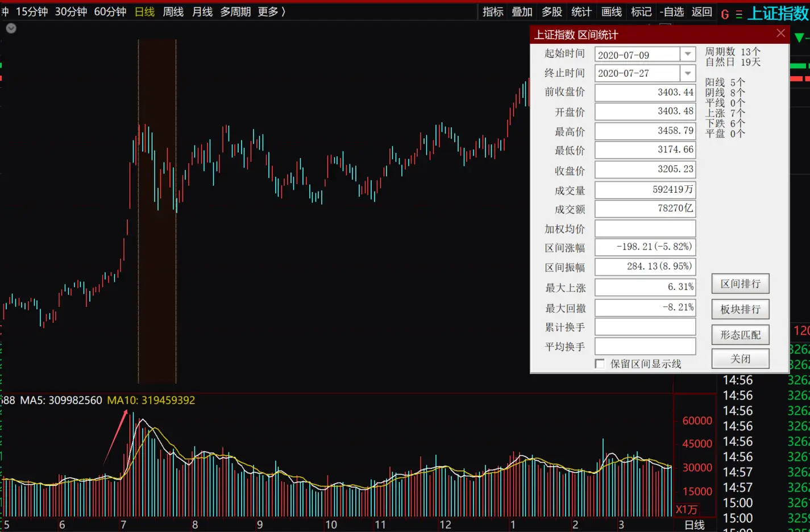The height and width of the screenshot is (532, 810).
Task: Click the red G icon
Action: click(x=725, y=15)
